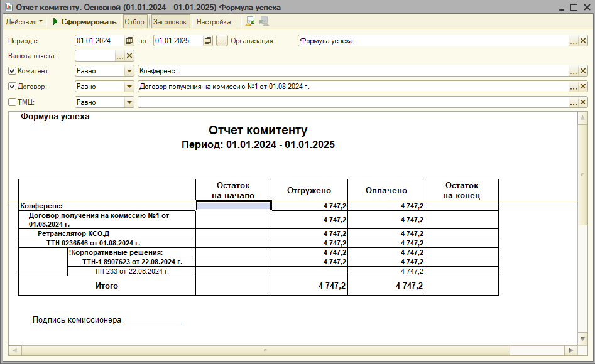Expand ТМЦ comparison type dropdown

[129, 102]
